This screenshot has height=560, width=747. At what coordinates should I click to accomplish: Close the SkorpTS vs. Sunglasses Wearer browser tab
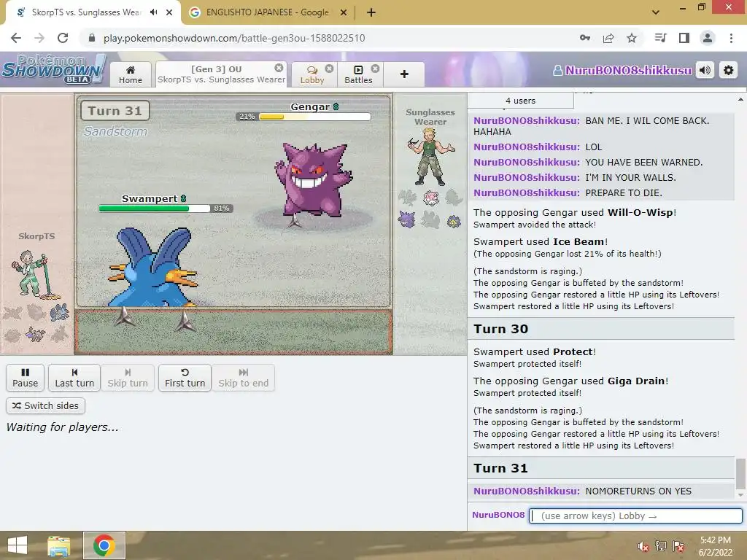pyautogui.click(x=169, y=13)
